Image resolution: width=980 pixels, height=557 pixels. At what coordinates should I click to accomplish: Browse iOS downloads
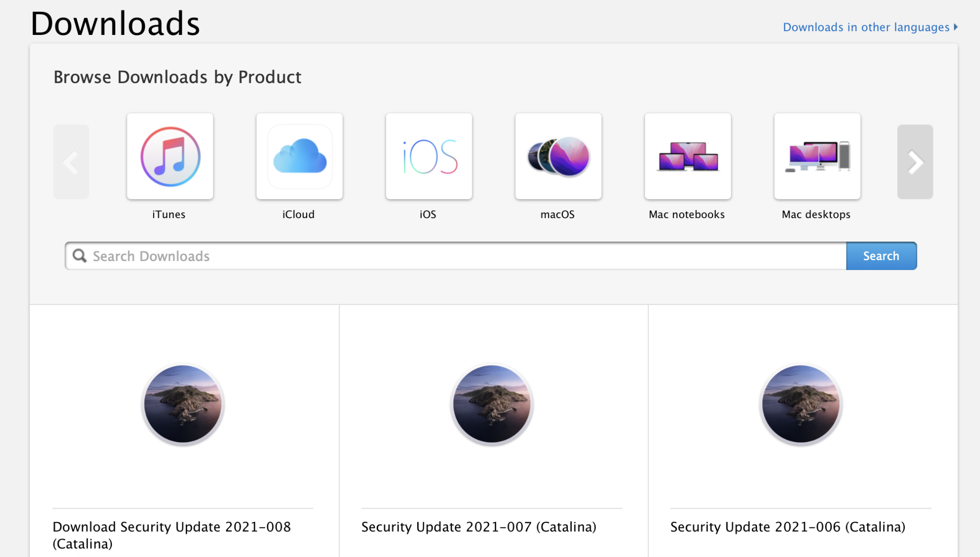pyautogui.click(x=428, y=155)
